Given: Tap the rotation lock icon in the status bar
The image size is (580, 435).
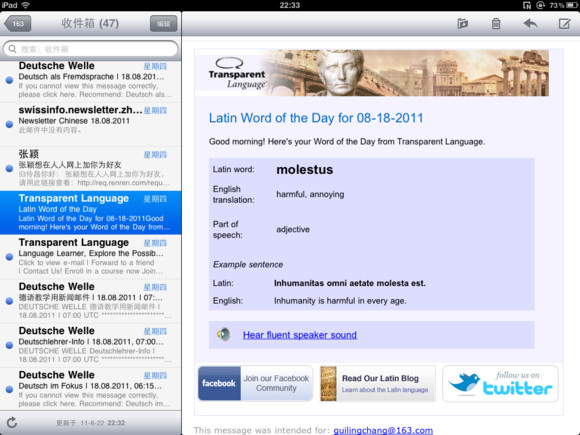Looking at the screenshot, I should [x=540, y=5].
